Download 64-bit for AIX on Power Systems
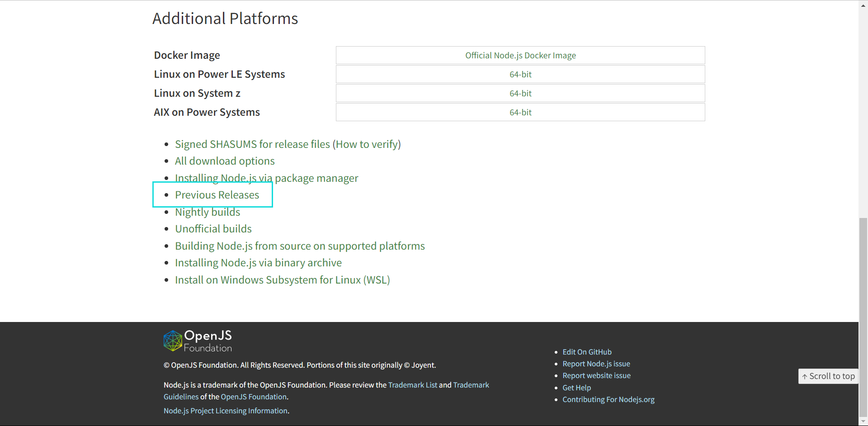868x426 pixels. coord(520,112)
